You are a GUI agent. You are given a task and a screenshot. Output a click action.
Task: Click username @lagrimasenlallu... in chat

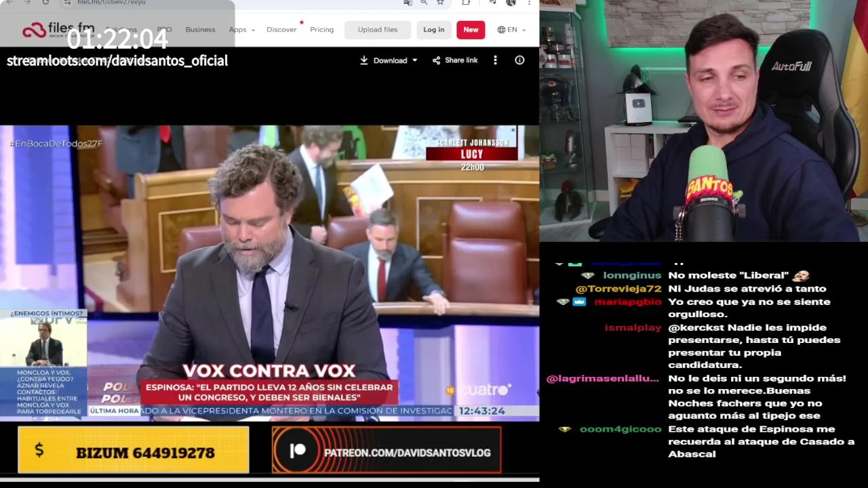602,378
